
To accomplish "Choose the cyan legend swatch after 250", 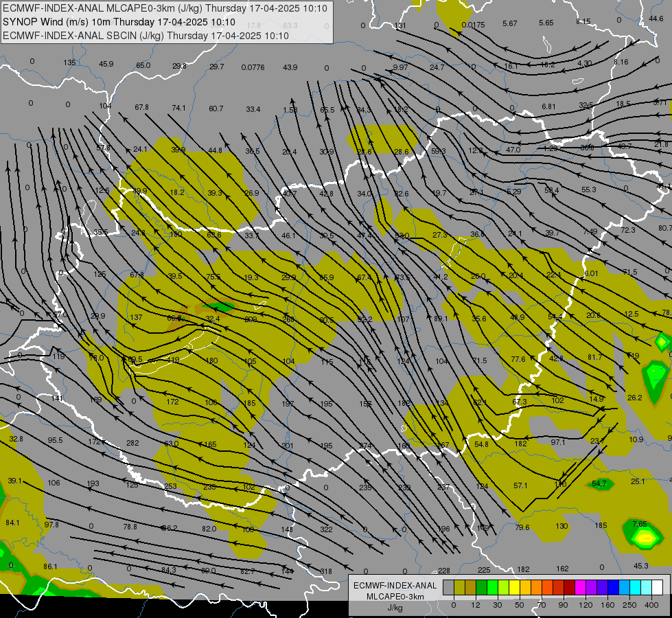I will (x=635, y=588).
